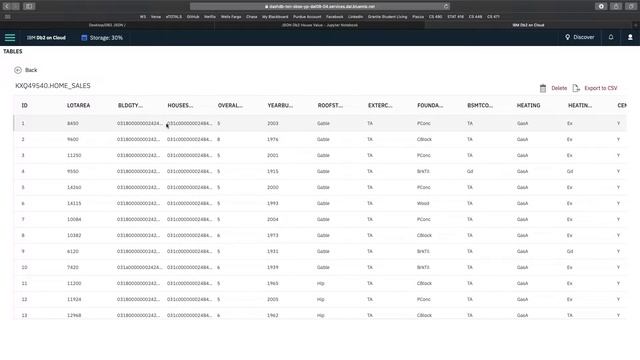Switch to the IBM Db2 on Cloud tab
The image size is (640, 360).
(528, 25)
